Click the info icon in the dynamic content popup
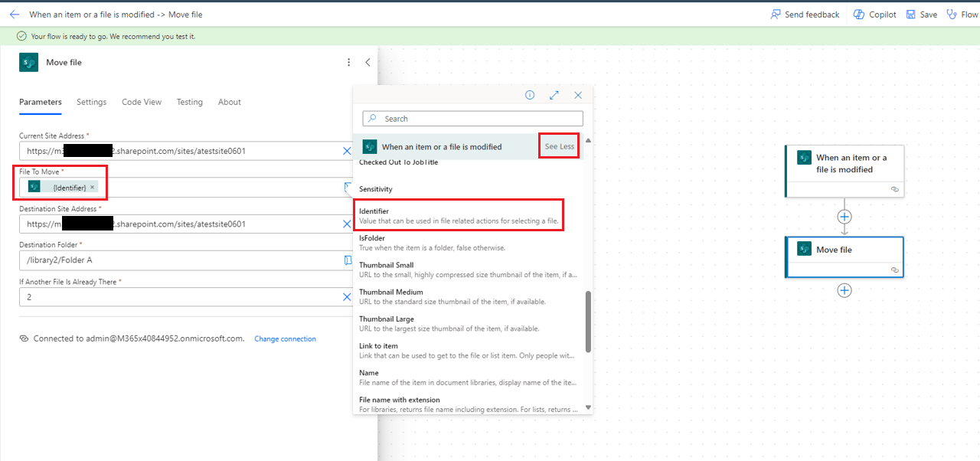Screen dimensions: 980x461 tap(529, 95)
